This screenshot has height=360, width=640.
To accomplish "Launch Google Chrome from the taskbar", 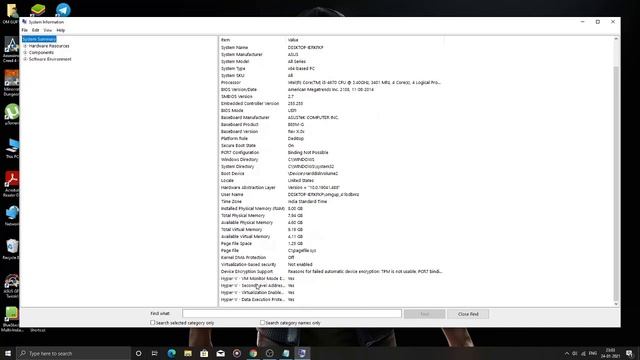I will [x=253, y=353].
